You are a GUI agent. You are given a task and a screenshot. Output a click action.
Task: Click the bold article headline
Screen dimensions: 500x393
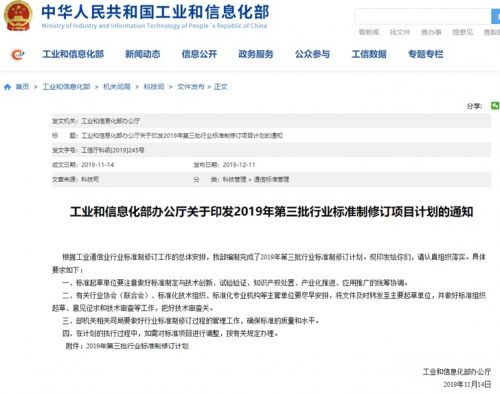(x=271, y=212)
